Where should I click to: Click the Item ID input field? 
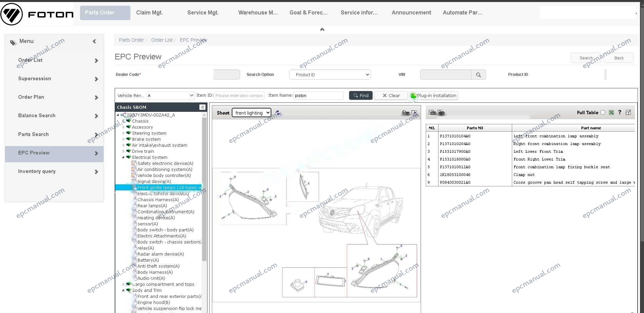[x=239, y=95]
